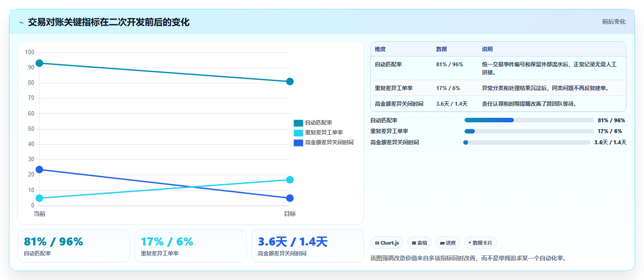The height and width of the screenshot is (280, 644).
Task: Click the 前后变化 badge in the header
Action: (x=613, y=22)
